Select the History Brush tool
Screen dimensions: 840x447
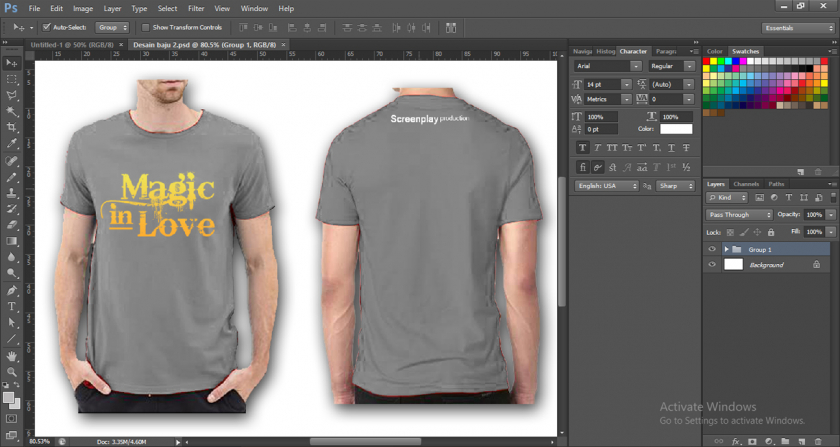[11, 209]
